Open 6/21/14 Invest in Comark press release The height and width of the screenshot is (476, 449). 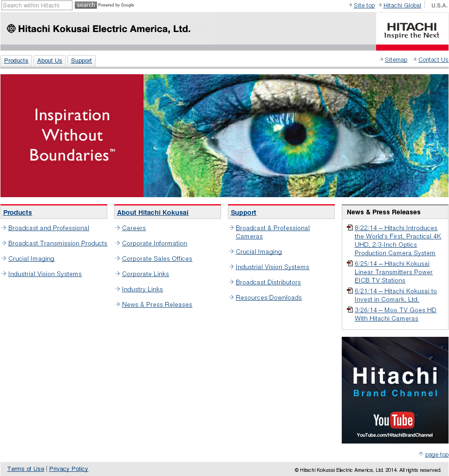coord(396,295)
